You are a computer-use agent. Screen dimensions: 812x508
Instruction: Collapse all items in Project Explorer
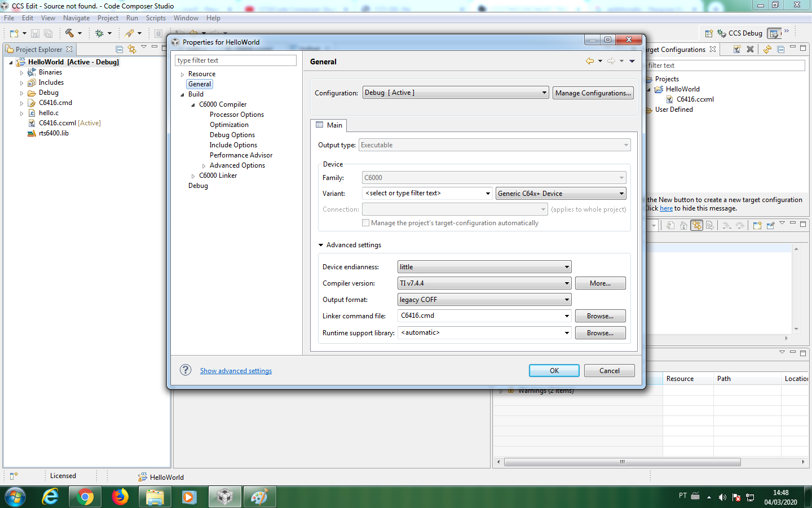pyautogui.click(x=120, y=49)
